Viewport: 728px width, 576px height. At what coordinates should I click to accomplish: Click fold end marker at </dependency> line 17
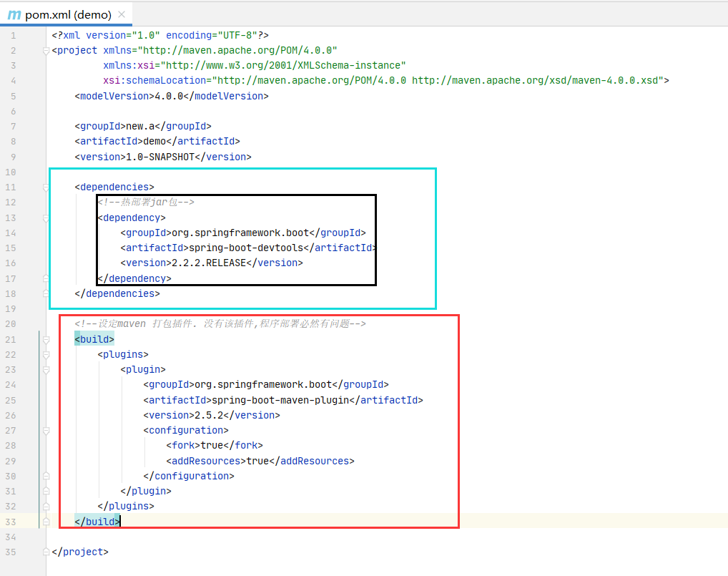coord(46,278)
